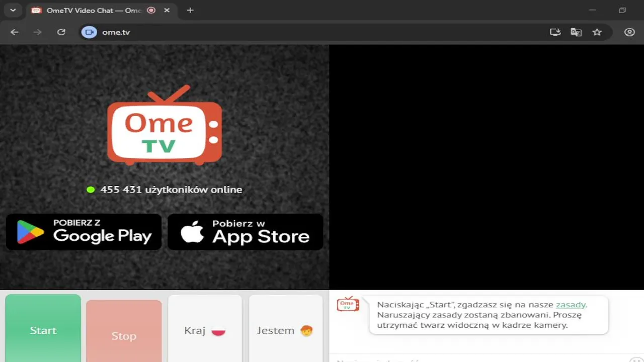Click the red Stop button
This screenshot has height=362, width=644.
124,331
